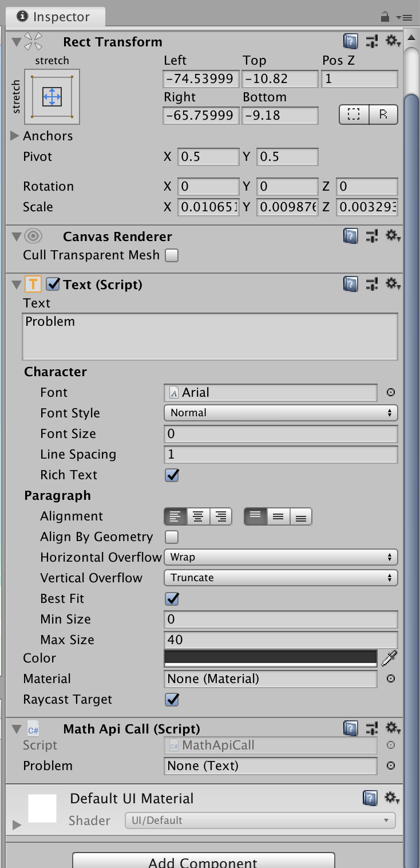This screenshot has width=420, height=868.
Task: Click the Pos Z input field
Action: coord(359,78)
